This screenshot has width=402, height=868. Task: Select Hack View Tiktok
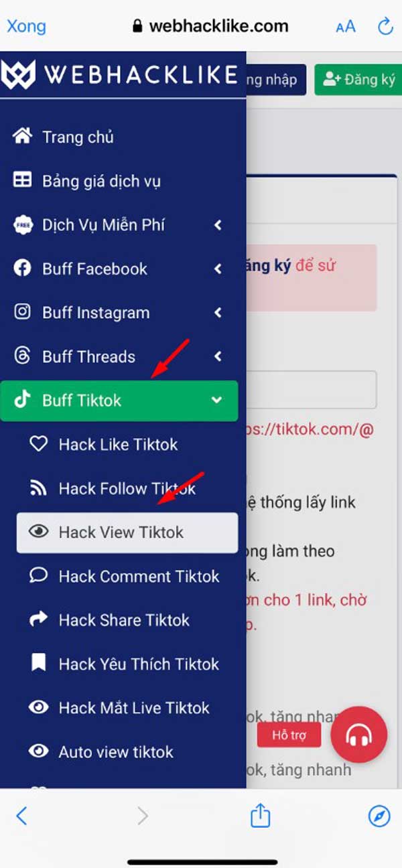click(127, 532)
